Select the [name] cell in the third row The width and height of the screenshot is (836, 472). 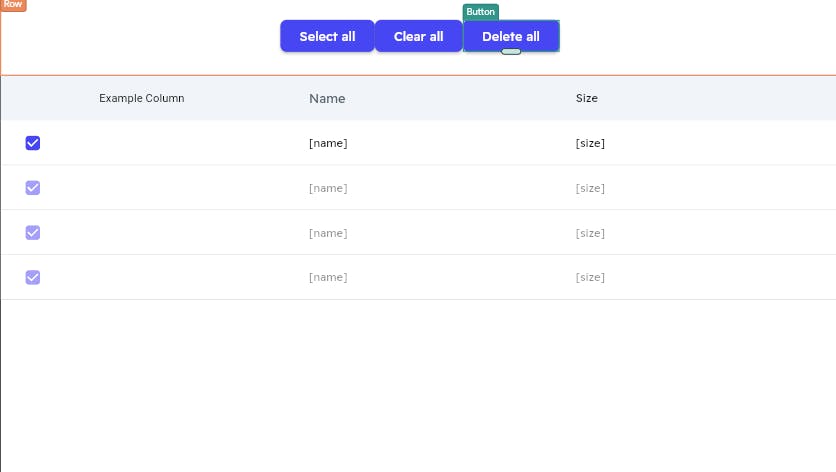[328, 233]
